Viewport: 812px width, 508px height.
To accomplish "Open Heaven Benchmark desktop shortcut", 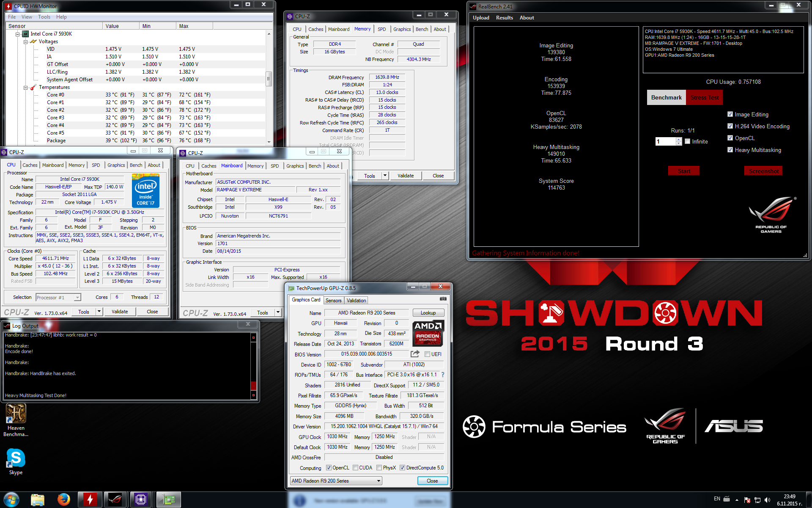I will pyautogui.click(x=16, y=420).
